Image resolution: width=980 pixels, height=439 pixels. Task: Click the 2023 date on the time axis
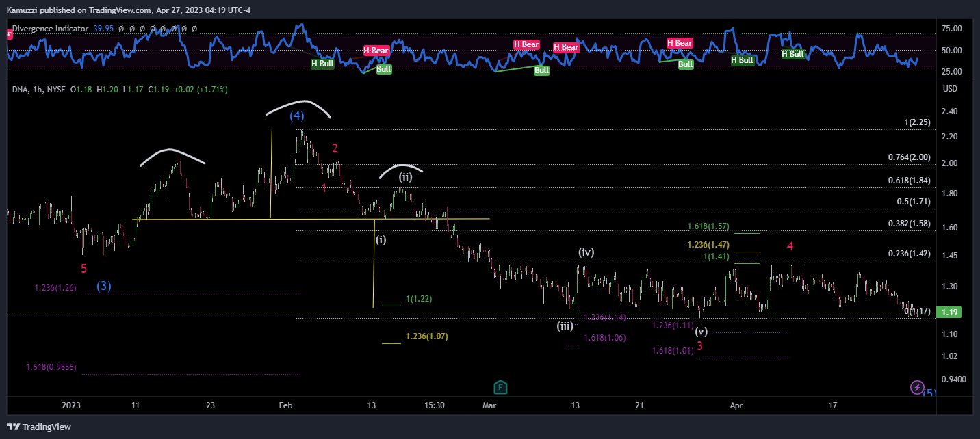pyautogui.click(x=72, y=405)
